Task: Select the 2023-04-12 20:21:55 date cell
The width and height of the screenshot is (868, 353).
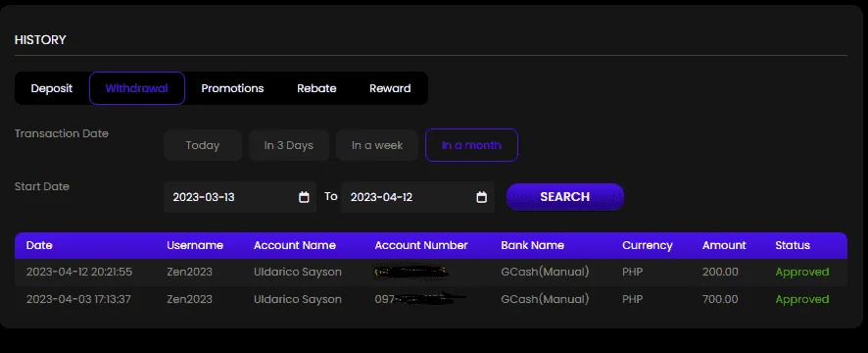Action: [79, 272]
